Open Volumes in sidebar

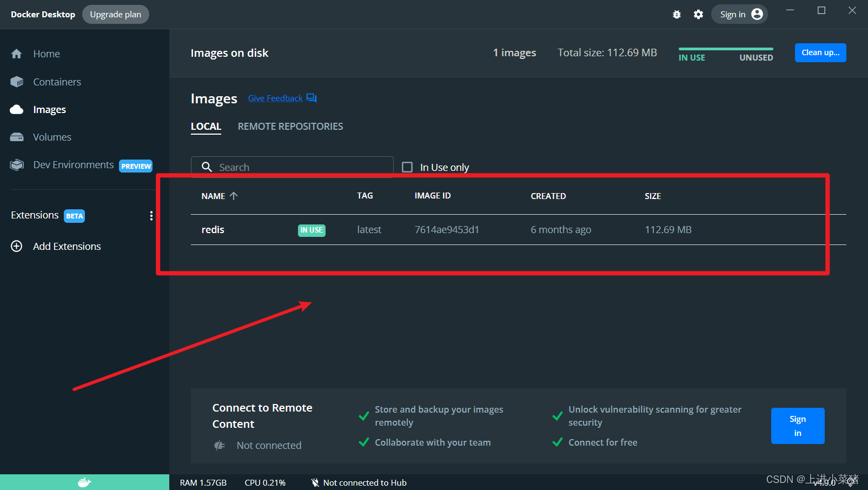[52, 137]
